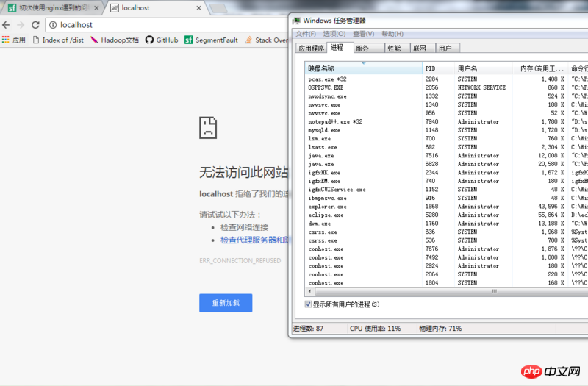Open a new browser tab
Viewport: 588px width, 386px height.
click(218, 8)
